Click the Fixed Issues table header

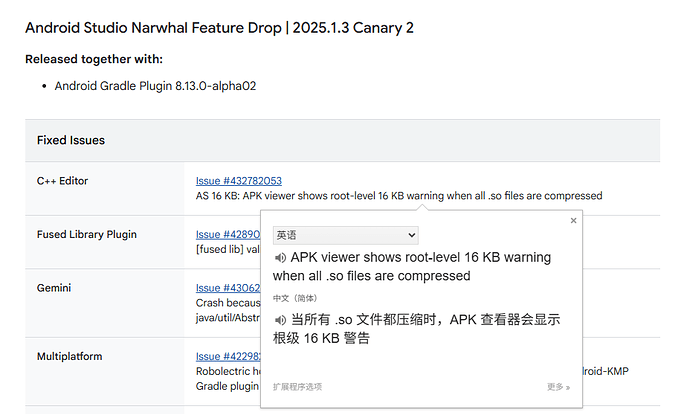point(71,141)
